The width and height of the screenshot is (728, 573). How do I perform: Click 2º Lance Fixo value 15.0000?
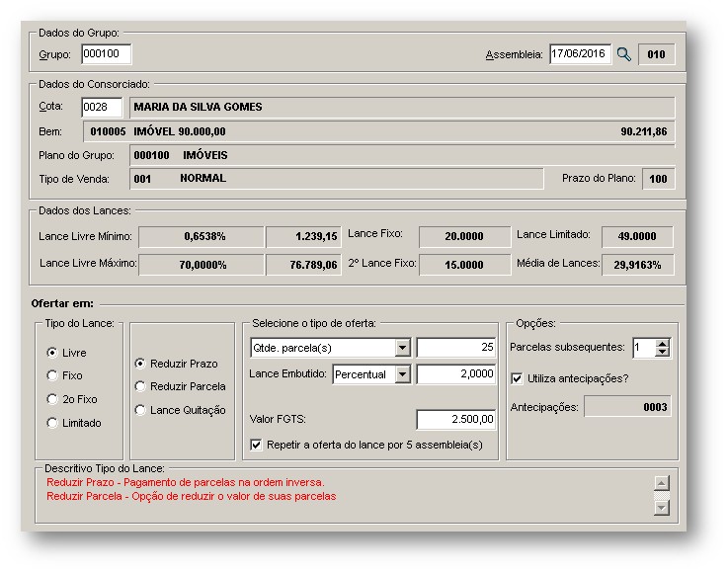click(x=464, y=265)
